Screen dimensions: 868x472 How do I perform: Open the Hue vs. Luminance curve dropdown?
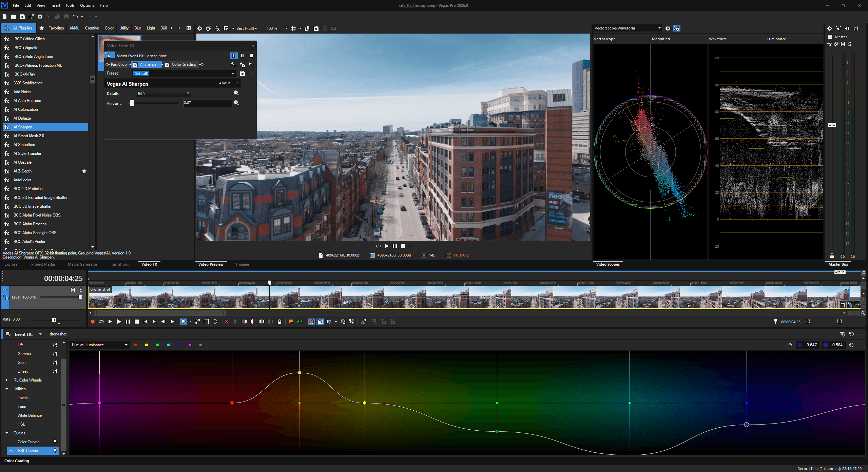(99, 345)
